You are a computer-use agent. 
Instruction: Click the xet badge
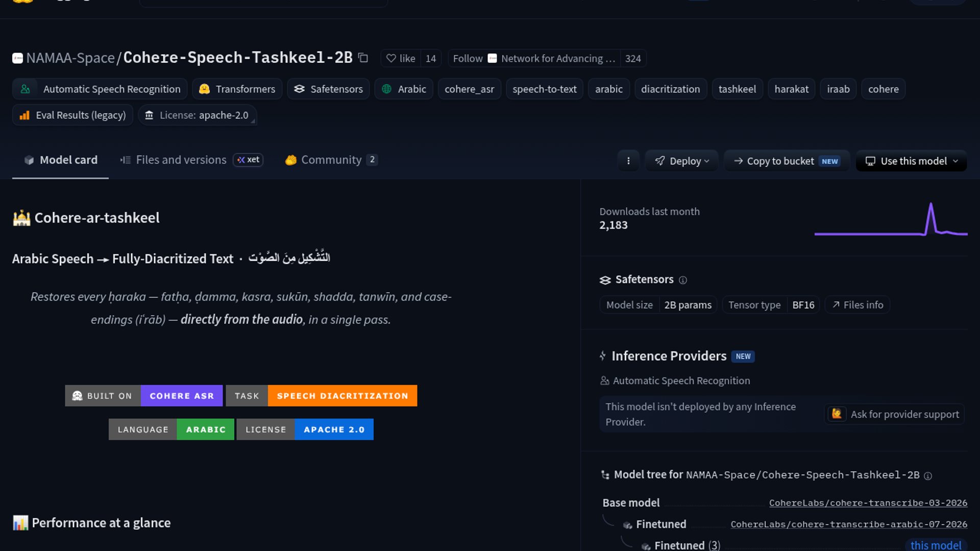(x=248, y=160)
